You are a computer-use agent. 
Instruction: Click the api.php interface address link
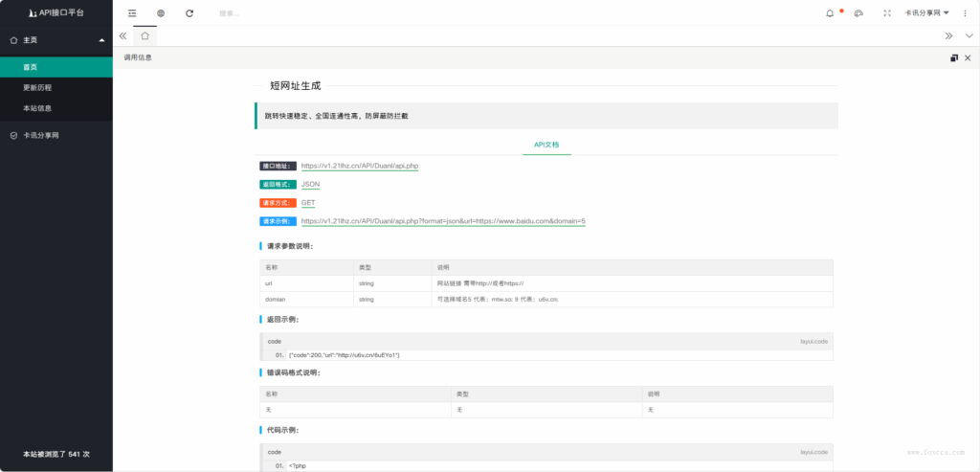pos(360,167)
